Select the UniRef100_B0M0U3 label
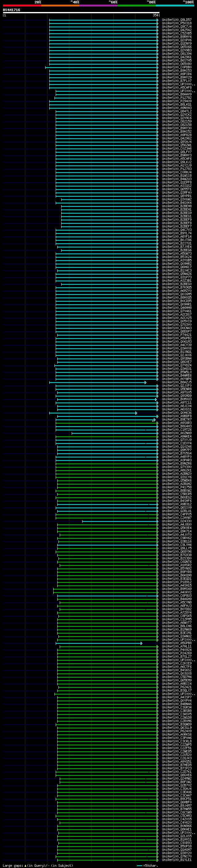 point(176,399)
